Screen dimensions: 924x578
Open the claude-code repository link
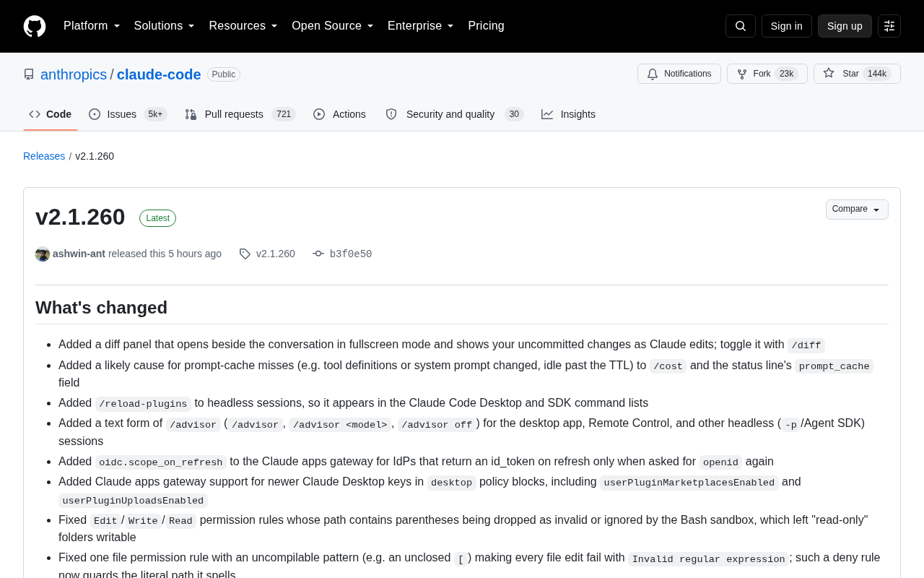coord(159,74)
